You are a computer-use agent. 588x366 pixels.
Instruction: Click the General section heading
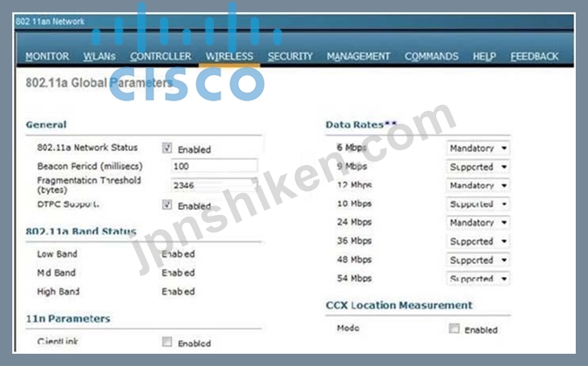[x=46, y=125]
